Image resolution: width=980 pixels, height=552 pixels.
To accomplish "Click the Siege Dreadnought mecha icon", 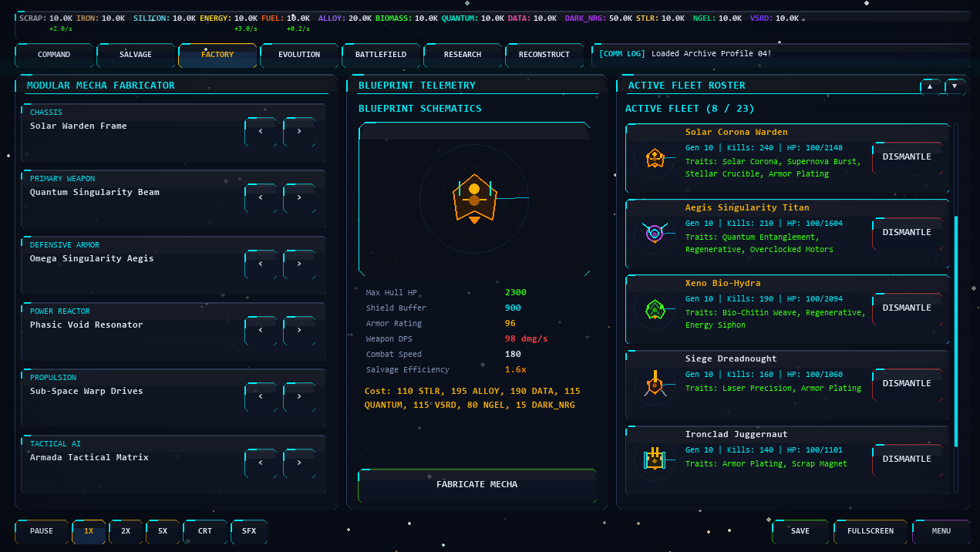I will point(655,383).
